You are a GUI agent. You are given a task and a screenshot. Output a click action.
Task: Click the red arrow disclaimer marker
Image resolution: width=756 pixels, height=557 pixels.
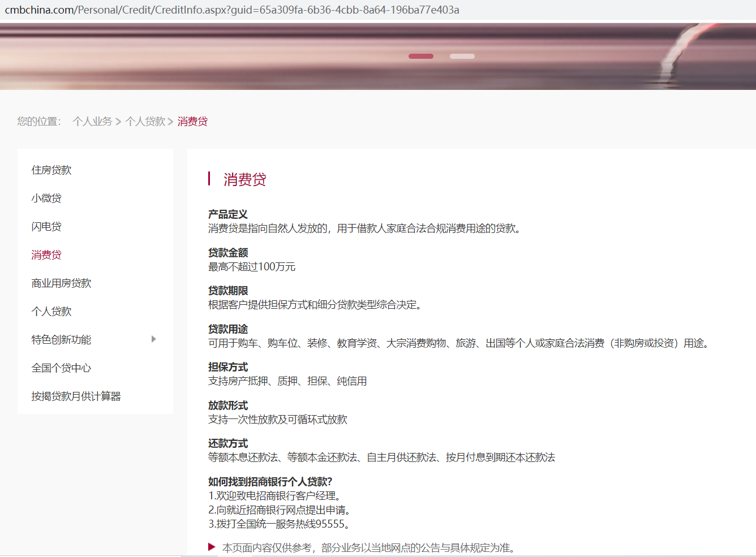tap(212, 547)
